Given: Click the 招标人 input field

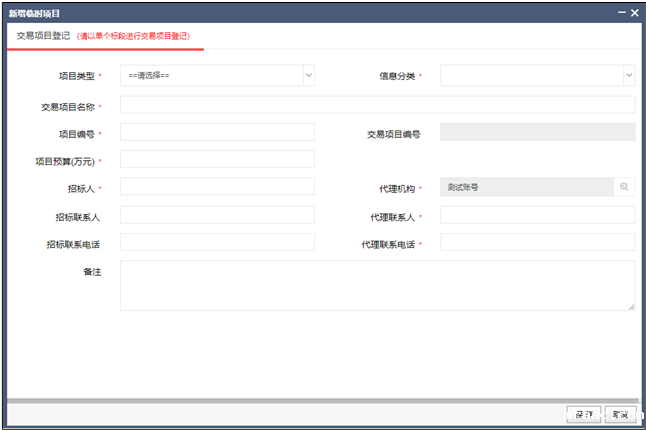Looking at the screenshot, I should (217, 187).
